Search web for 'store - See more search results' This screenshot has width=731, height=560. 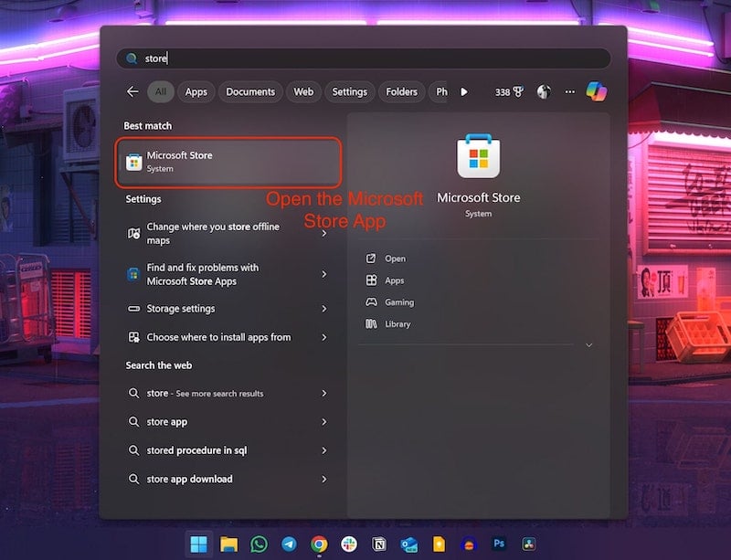click(x=228, y=394)
